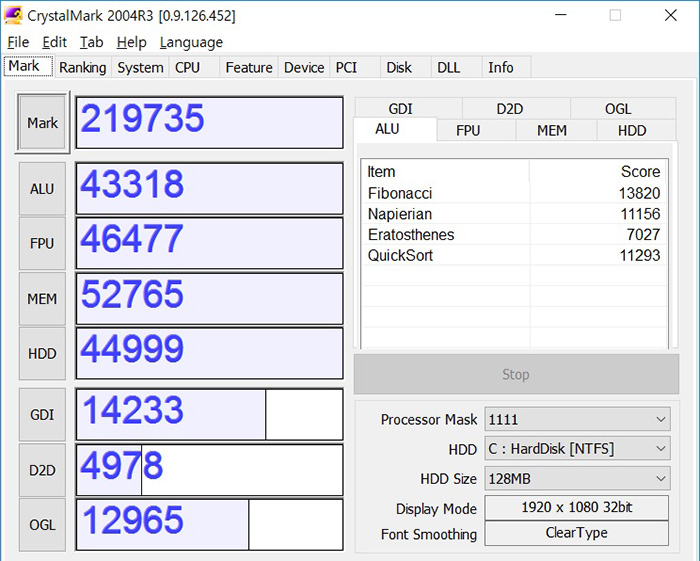Click the OGL score progress bar 12965
700x561 pixels.
209,525
